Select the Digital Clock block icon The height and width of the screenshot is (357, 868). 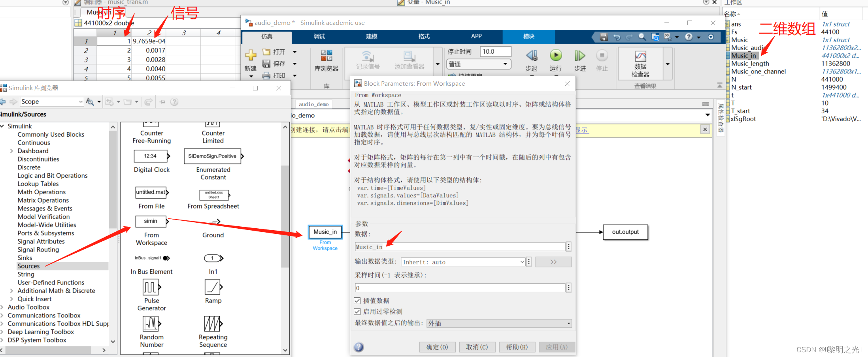click(151, 156)
